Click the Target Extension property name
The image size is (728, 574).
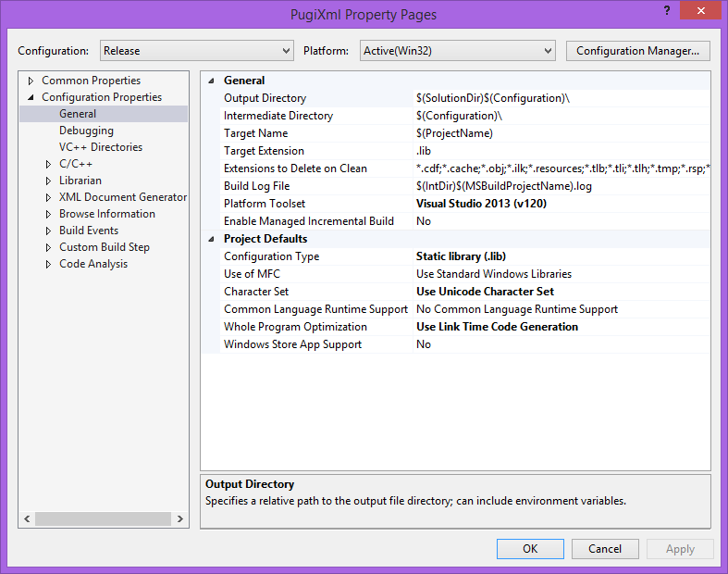264,151
